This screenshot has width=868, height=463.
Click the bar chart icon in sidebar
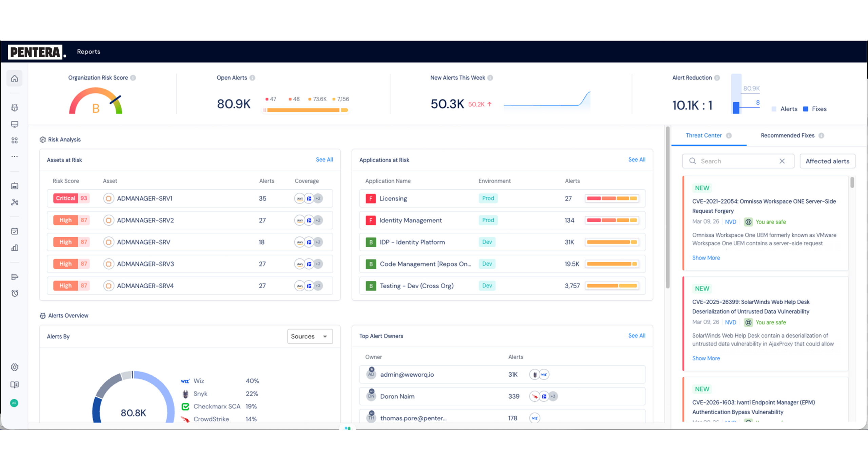click(14, 248)
